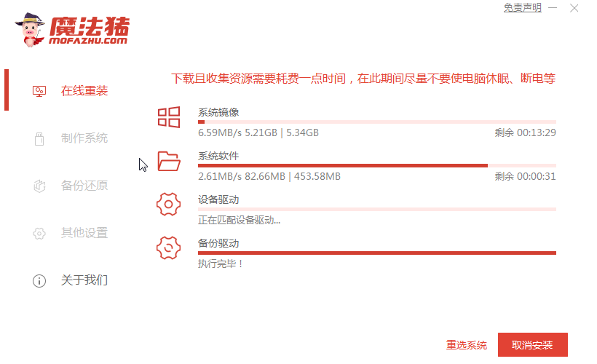Click the 备份还原 sidebar icon
Image resolution: width=597 pixels, height=364 pixels.
[39, 186]
